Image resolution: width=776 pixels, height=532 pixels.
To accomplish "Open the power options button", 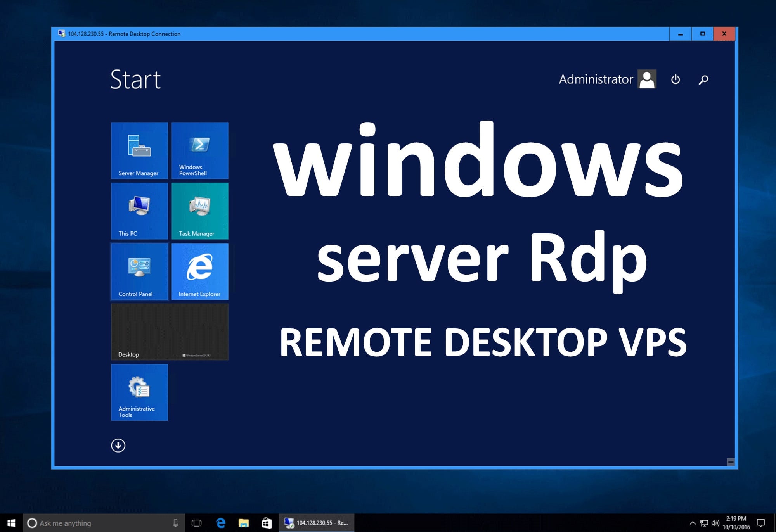I will pyautogui.click(x=675, y=79).
